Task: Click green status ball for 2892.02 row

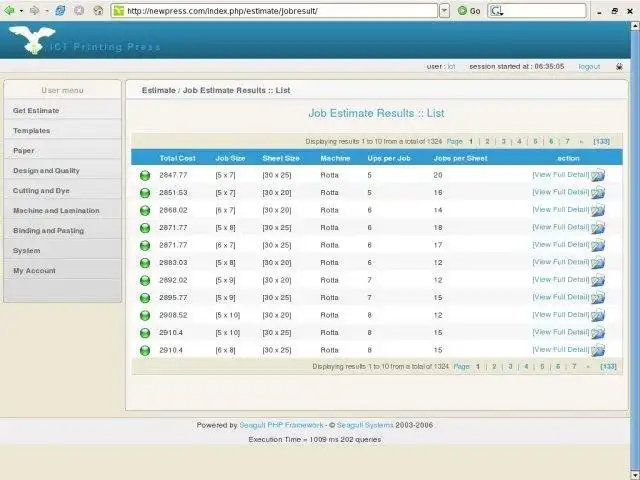Action: coord(145,280)
